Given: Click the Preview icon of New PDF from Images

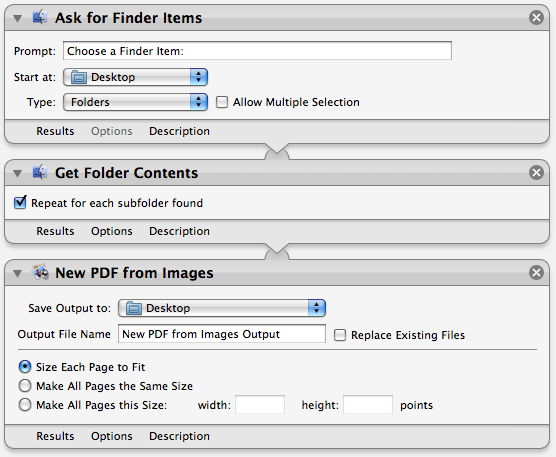Looking at the screenshot, I should pyautogui.click(x=40, y=272).
